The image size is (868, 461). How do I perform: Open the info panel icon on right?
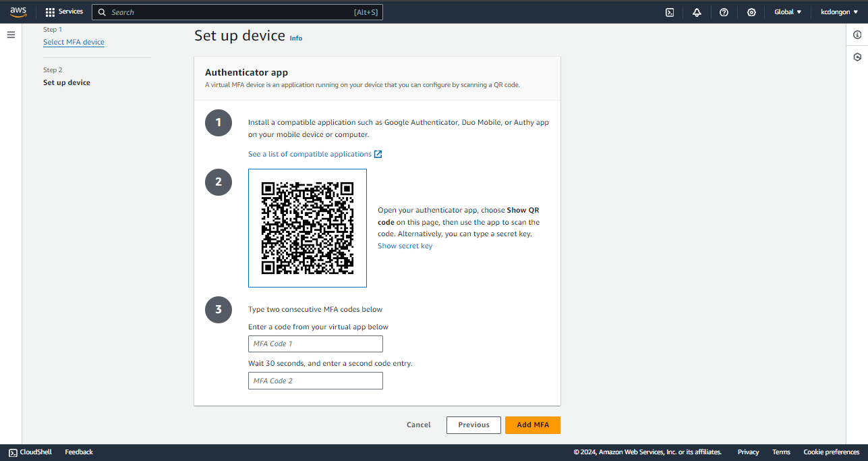[x=857, y=35]
